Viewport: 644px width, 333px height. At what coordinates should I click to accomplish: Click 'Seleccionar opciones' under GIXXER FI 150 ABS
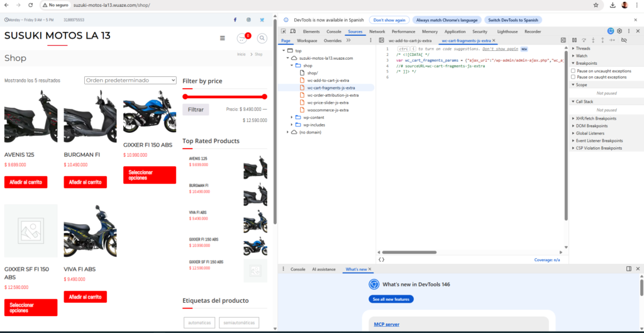[150, 175]
